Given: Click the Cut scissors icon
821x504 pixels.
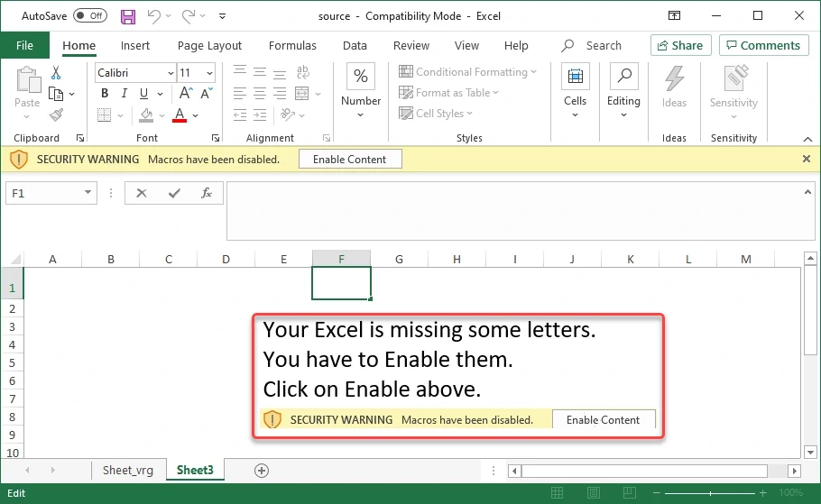Looking at the screenshot, I should (56, 72).
